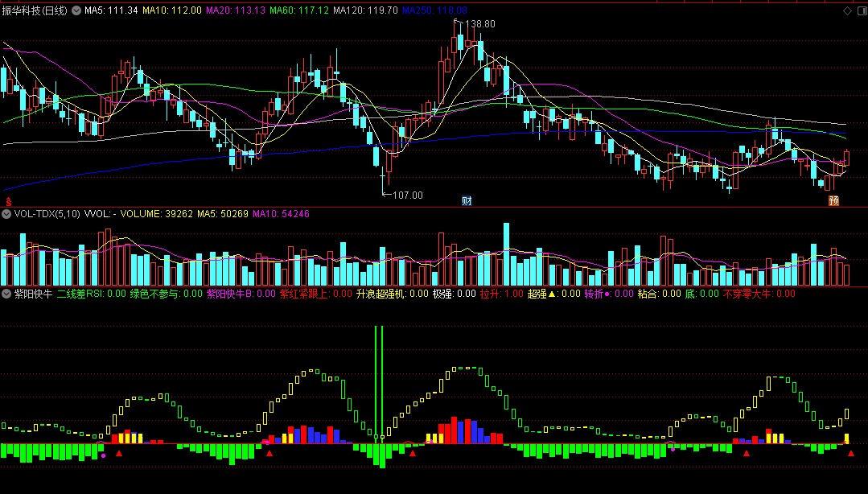Screen dimensions: 868x494
Task: Click the 转折●: 0.00 label
Action: tap(609, 294)
